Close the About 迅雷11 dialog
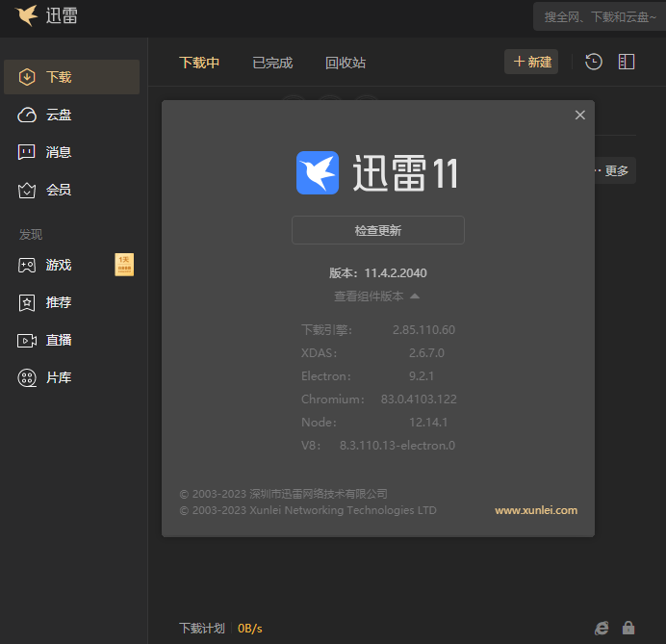Viewport: 666px width, 644px height. 579,115
